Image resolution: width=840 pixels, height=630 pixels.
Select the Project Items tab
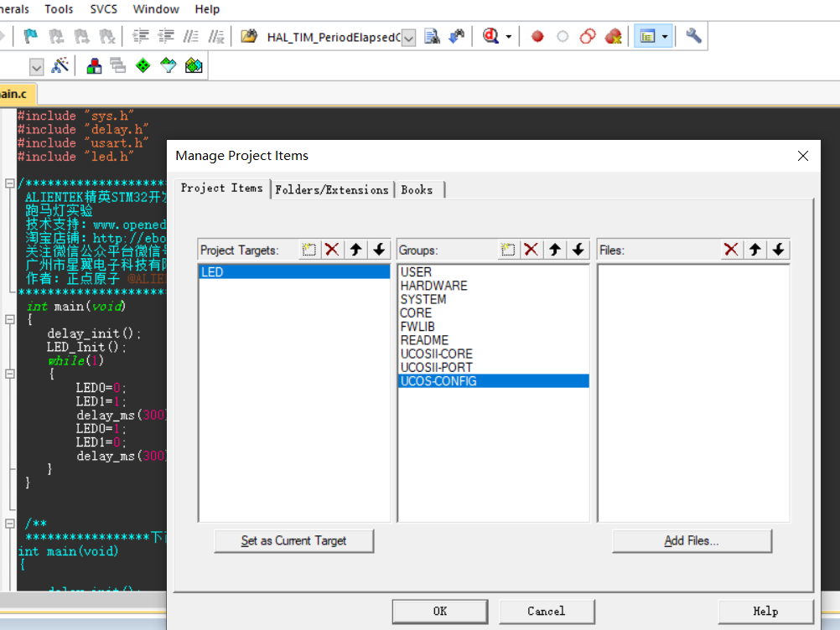click(222, 188)
